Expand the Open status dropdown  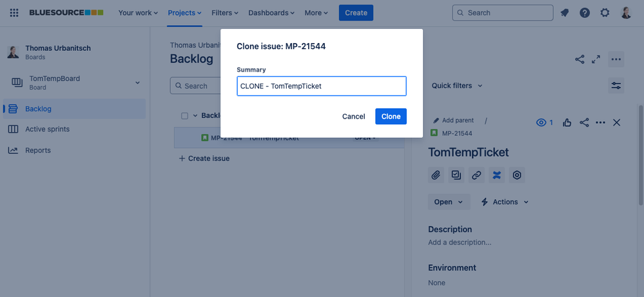pyautogui.click(x=449, y=202)
